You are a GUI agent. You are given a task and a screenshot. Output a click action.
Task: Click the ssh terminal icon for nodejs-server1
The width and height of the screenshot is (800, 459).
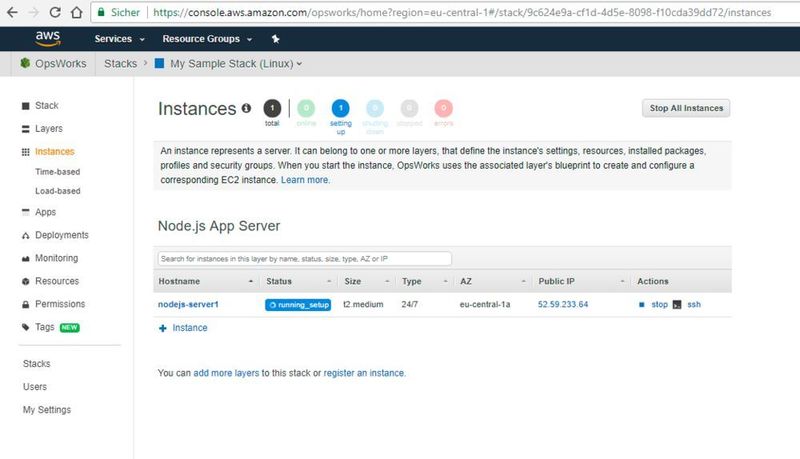coord(677,304)
